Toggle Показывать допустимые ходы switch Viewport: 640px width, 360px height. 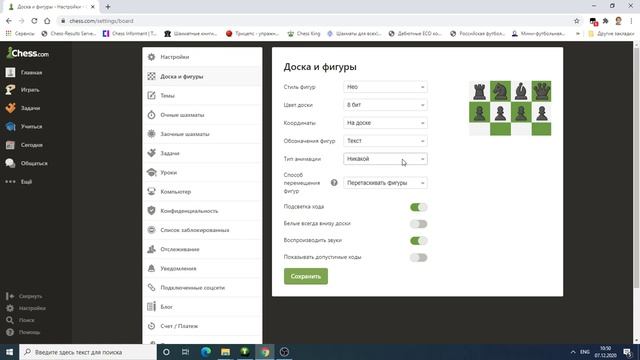coord(419,258)
